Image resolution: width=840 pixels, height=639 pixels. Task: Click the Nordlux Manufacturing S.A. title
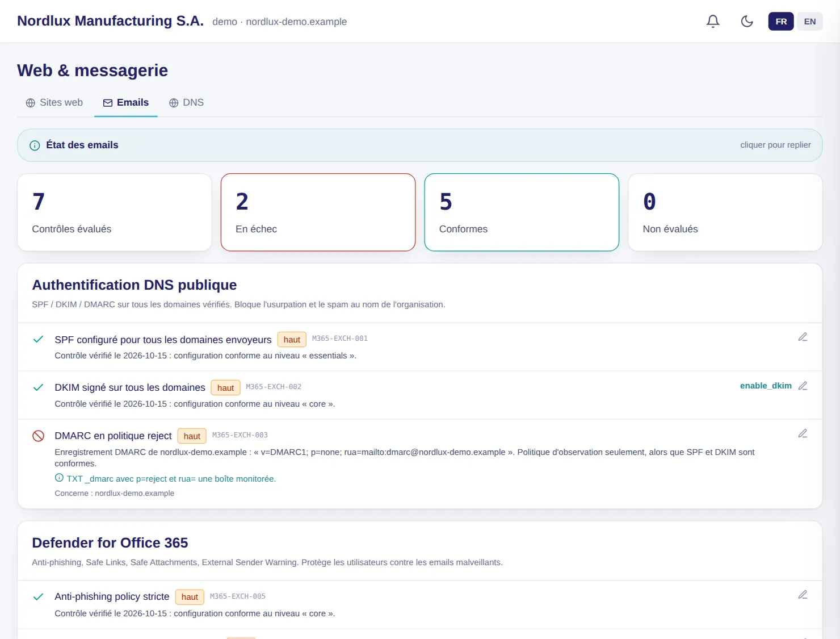pyautogui.click(x=110, y=21)
